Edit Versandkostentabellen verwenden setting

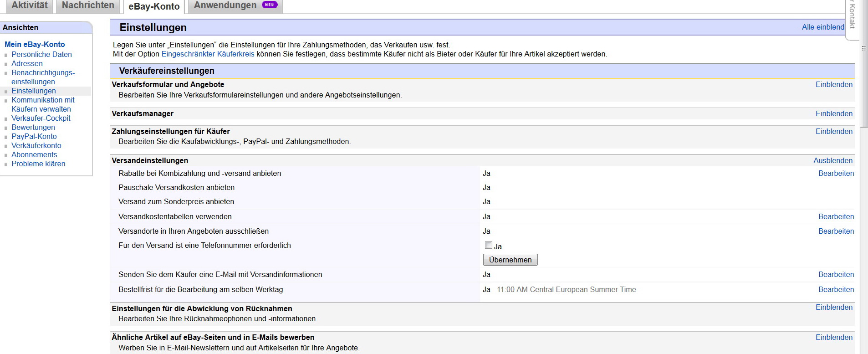(x=836, y=217)
